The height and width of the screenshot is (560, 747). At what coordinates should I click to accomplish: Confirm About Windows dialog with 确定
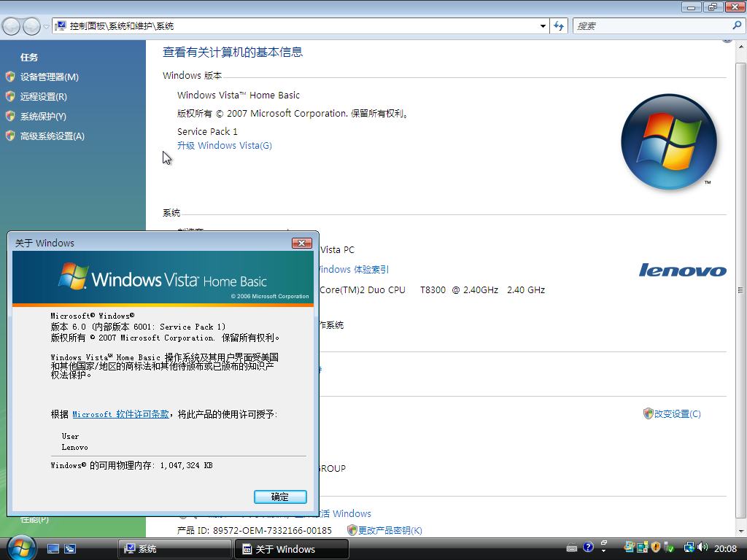point(280,497)
